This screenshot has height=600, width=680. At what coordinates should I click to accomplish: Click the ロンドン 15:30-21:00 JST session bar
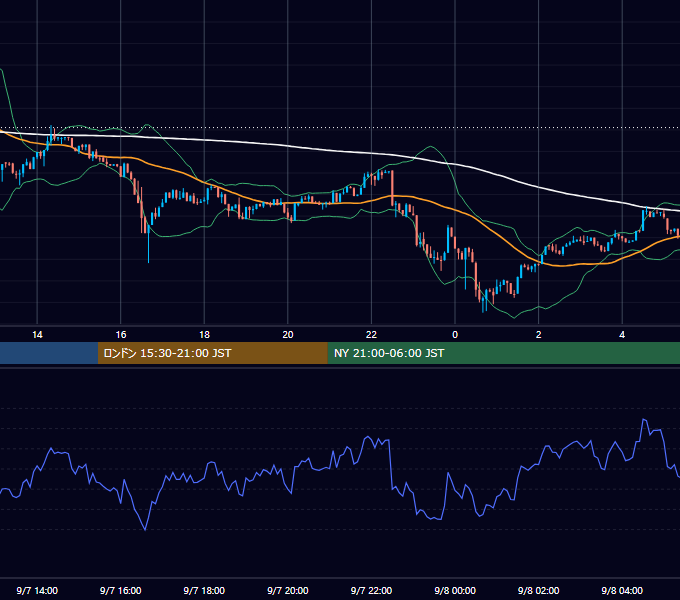pyautogui.click(x=212, y=353)
